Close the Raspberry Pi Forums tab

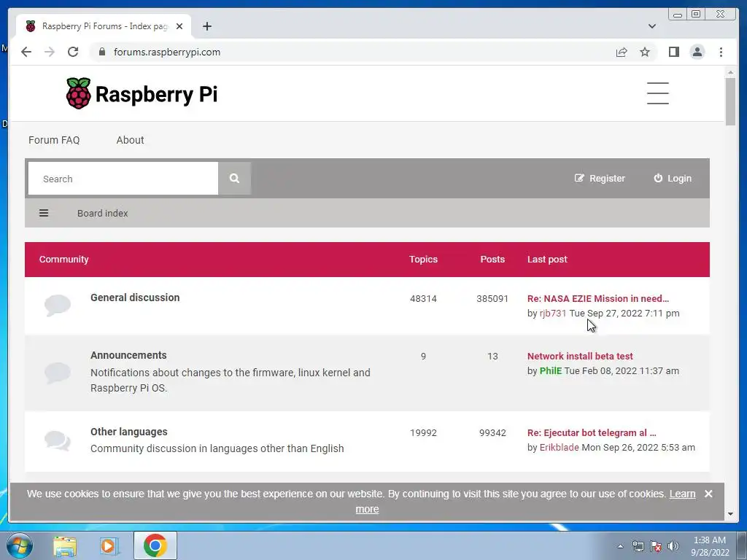pos(179,26)
